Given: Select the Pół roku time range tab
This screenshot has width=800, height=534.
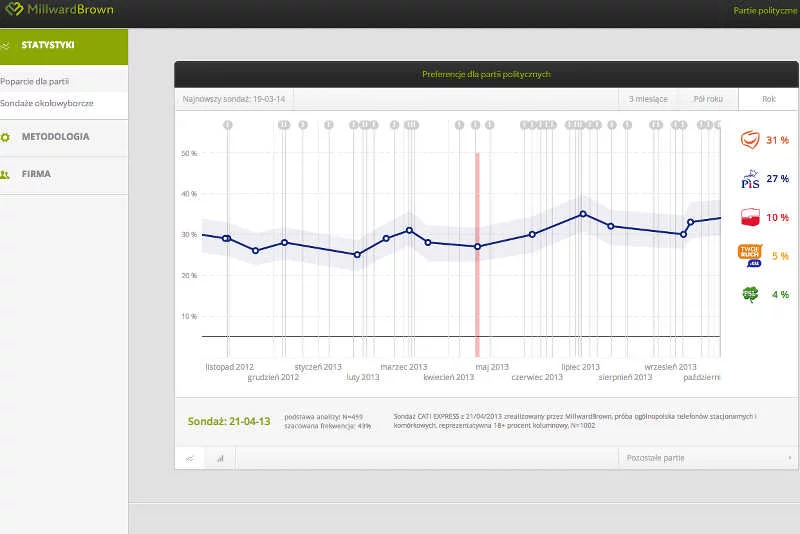Looking at the screenshot, I should 708,99.
